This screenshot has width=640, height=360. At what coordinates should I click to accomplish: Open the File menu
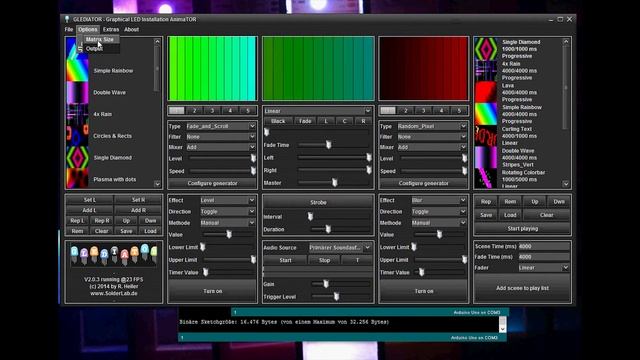tap(69, 29)
